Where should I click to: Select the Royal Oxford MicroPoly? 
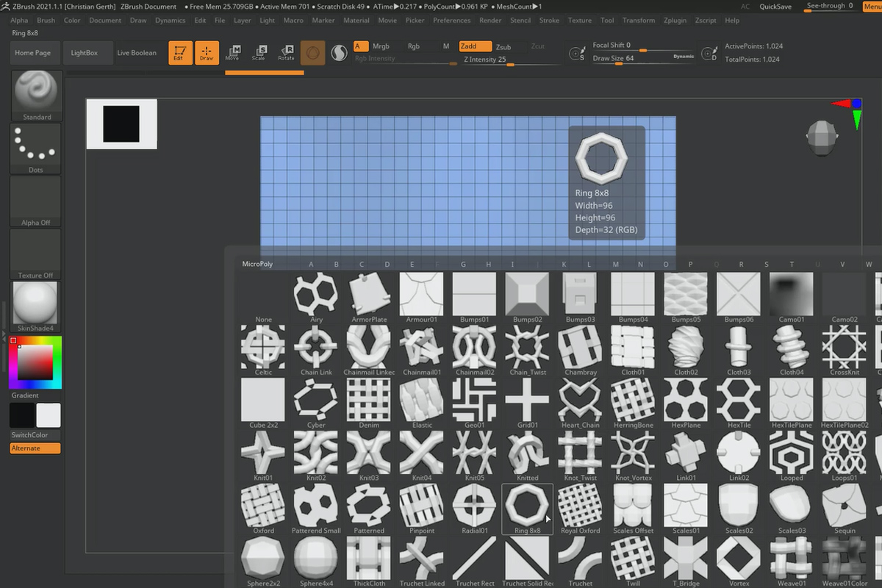[581, 509]
